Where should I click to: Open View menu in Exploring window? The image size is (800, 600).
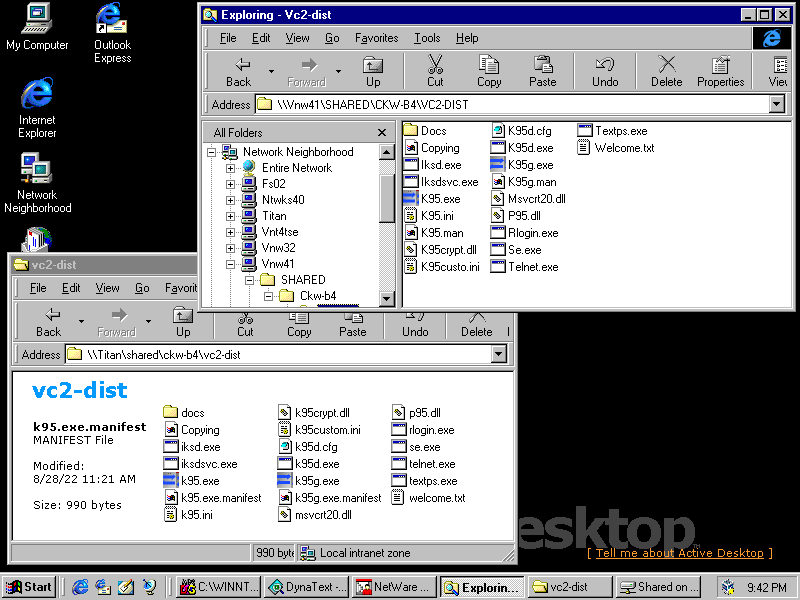pos(297,38)
